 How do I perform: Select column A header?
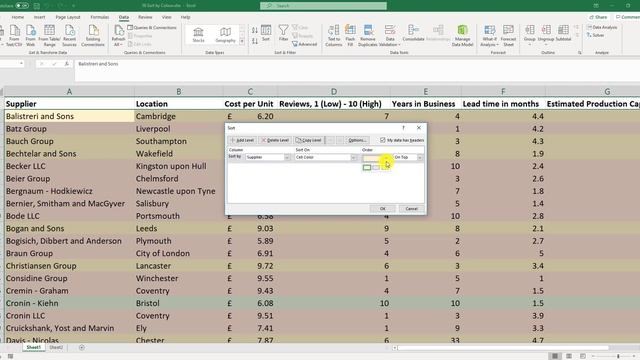(69, 92)
